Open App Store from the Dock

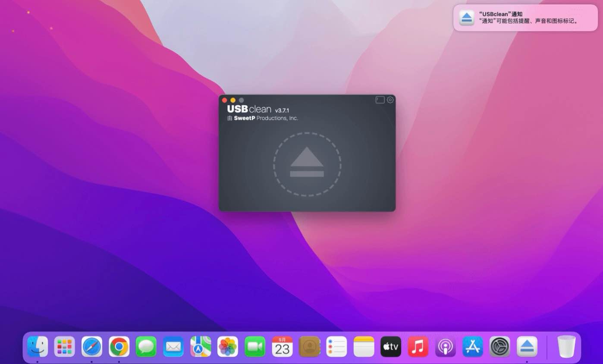(472, 347)
